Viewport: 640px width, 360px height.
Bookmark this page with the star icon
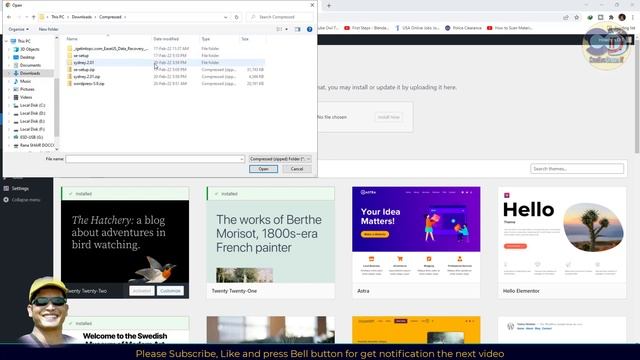point(576,17)
